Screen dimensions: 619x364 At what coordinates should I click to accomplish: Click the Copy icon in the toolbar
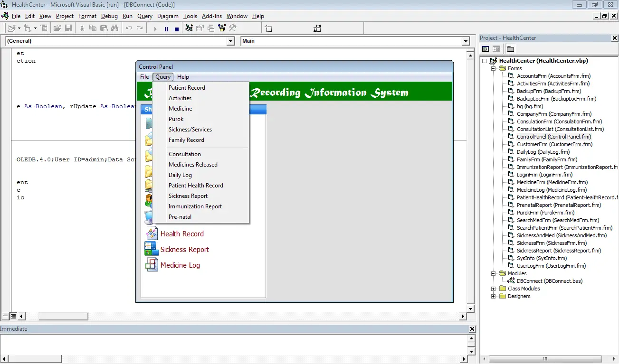(x=93, y=28)
